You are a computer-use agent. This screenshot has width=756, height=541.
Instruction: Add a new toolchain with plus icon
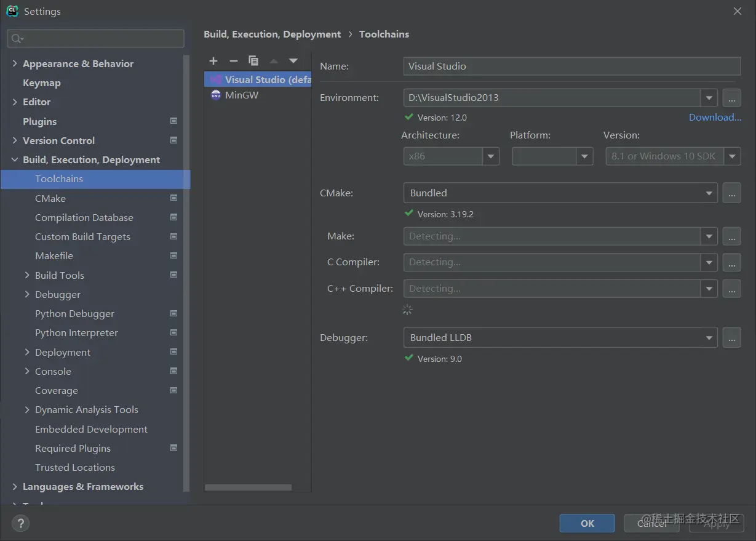pyautogui.click(x=213, y=60)
